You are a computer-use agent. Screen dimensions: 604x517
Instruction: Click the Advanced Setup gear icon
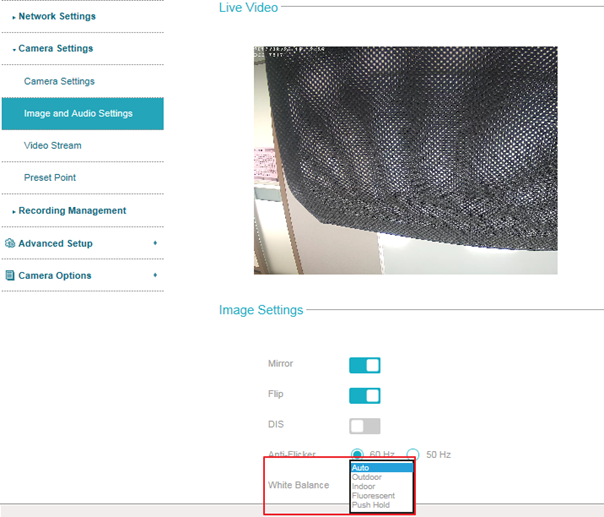(10, 243)
